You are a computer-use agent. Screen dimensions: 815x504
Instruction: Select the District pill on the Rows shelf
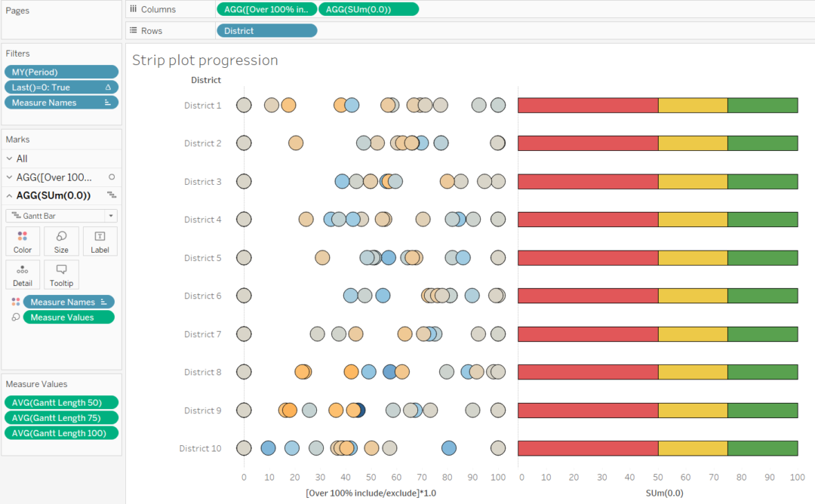coord(266,30)
